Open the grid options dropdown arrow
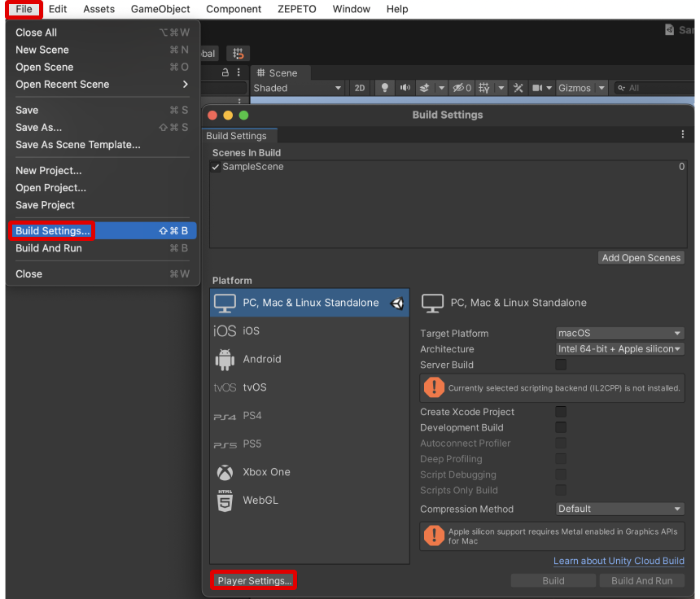 click(501, 88)
